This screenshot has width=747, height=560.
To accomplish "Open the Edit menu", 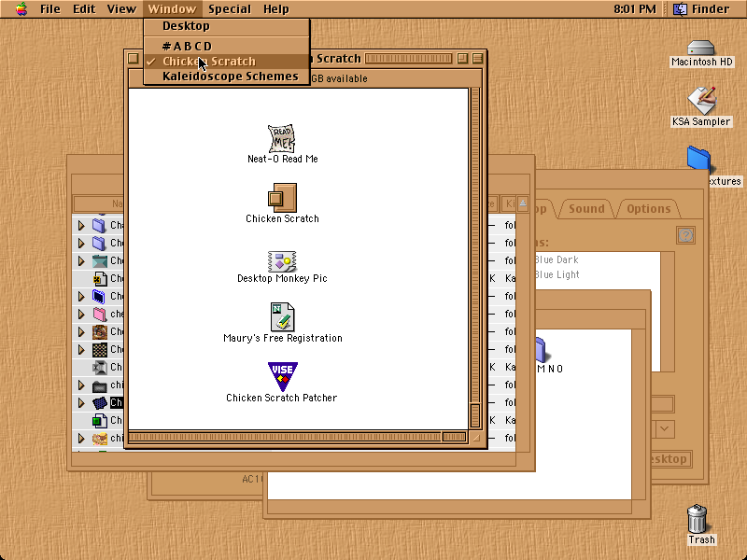I will click(x=84, y=9).
